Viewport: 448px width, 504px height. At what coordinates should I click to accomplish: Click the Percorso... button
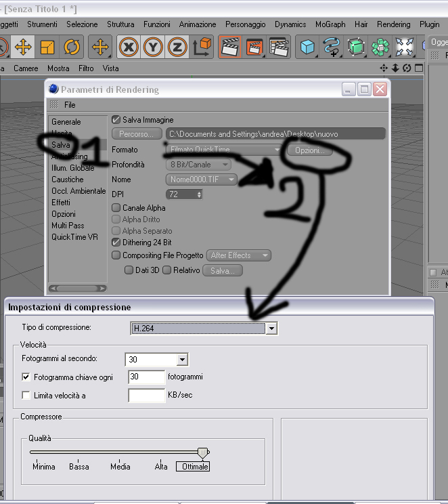(x=137, y=134)
